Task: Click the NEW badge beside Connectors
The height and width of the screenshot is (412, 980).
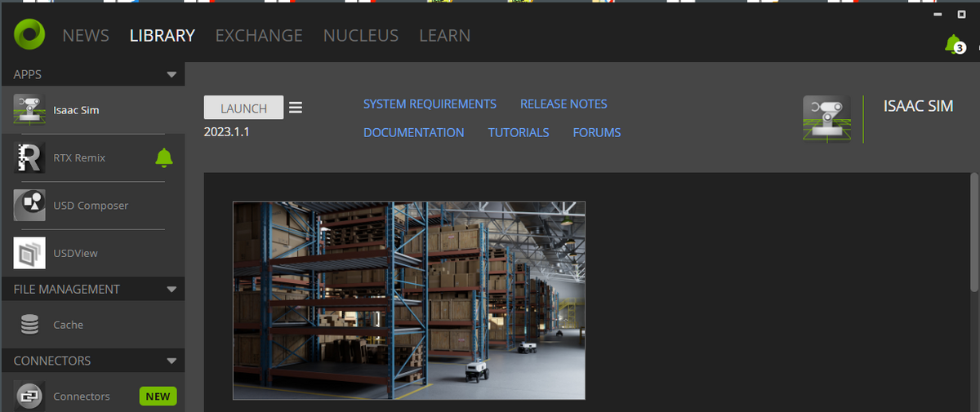Action: click(x=158, y=396)
